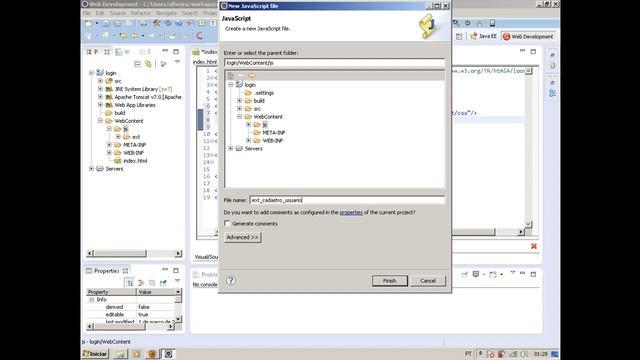Select the Servers project in the dialog tree

click(253, 149)
